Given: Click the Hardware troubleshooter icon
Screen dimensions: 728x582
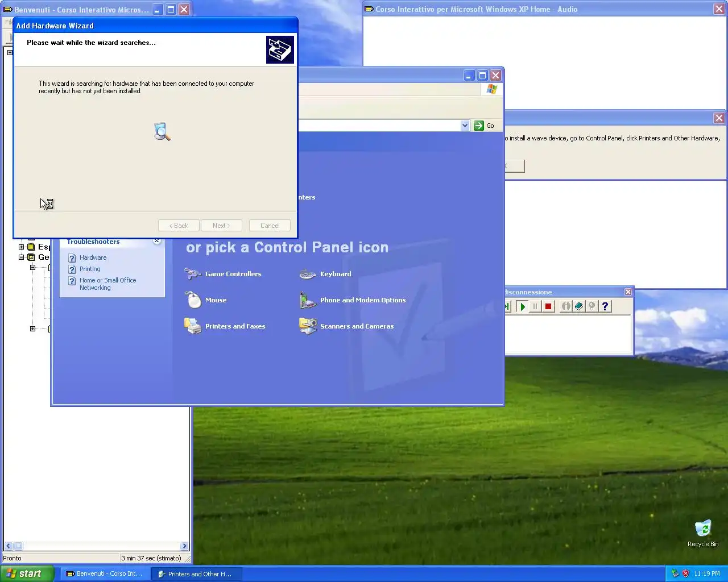Looking at the screenshot, I should (72, 258).
